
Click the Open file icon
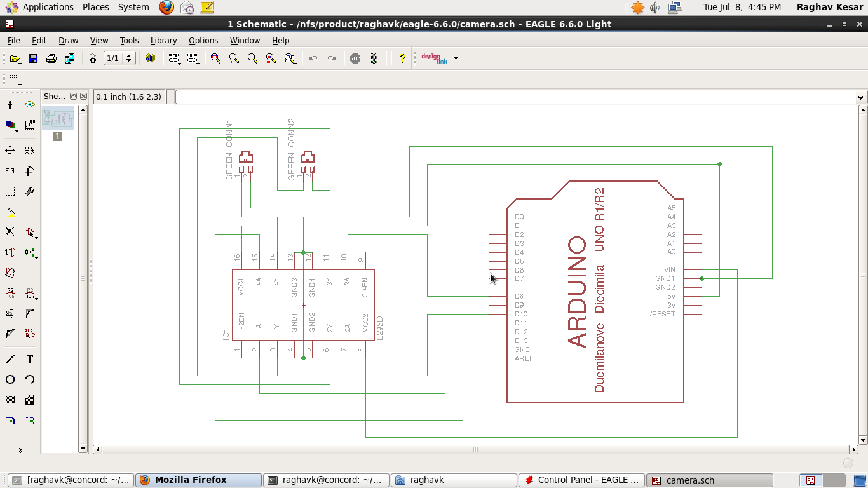pos(15,58)
